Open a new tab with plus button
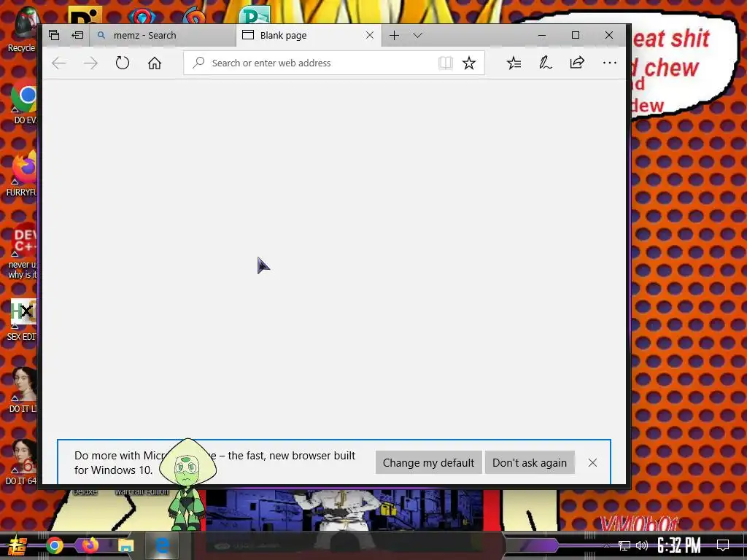 coord(394,35)
